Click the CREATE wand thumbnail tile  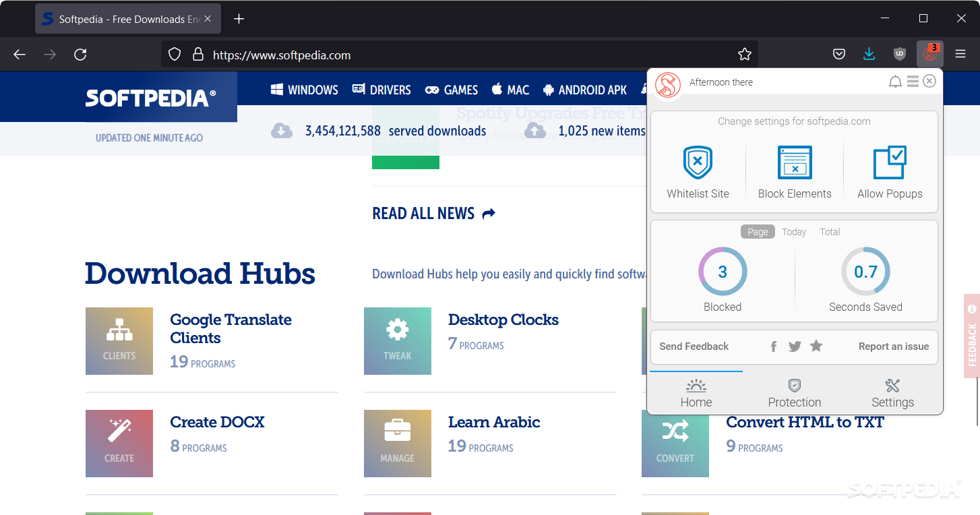tap(119, 444)
